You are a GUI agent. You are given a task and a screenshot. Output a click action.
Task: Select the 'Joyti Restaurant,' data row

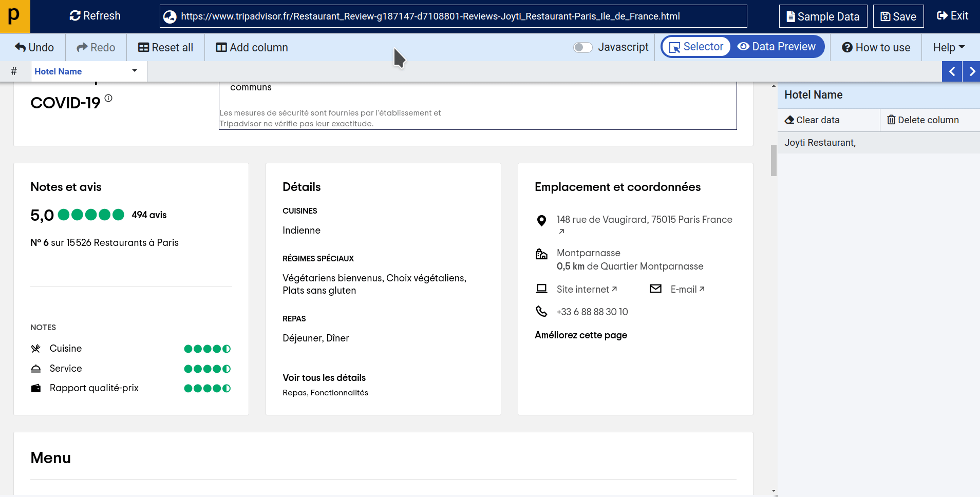[x=878, y=143]
